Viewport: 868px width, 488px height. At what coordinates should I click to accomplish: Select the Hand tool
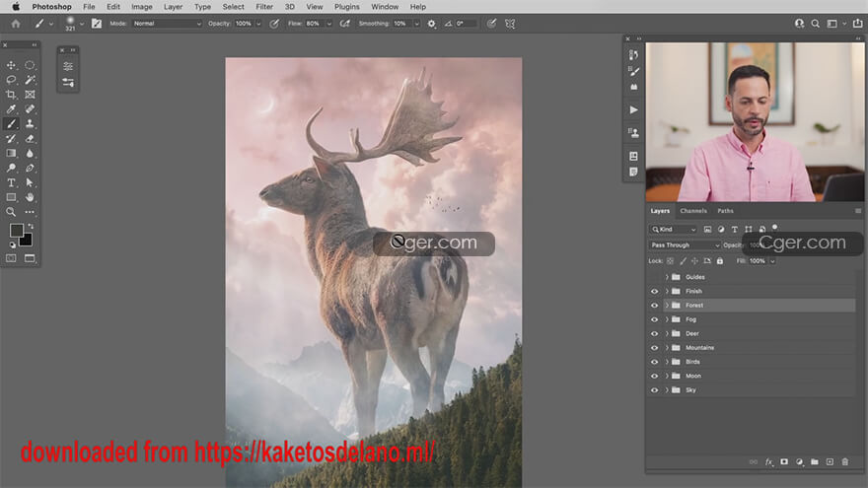(x=30, y=197)
